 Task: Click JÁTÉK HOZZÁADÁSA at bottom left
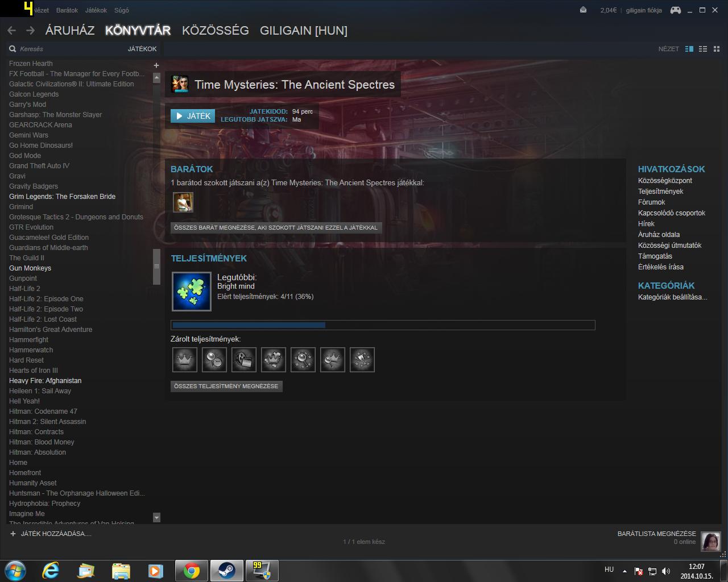tap(56, 534)
